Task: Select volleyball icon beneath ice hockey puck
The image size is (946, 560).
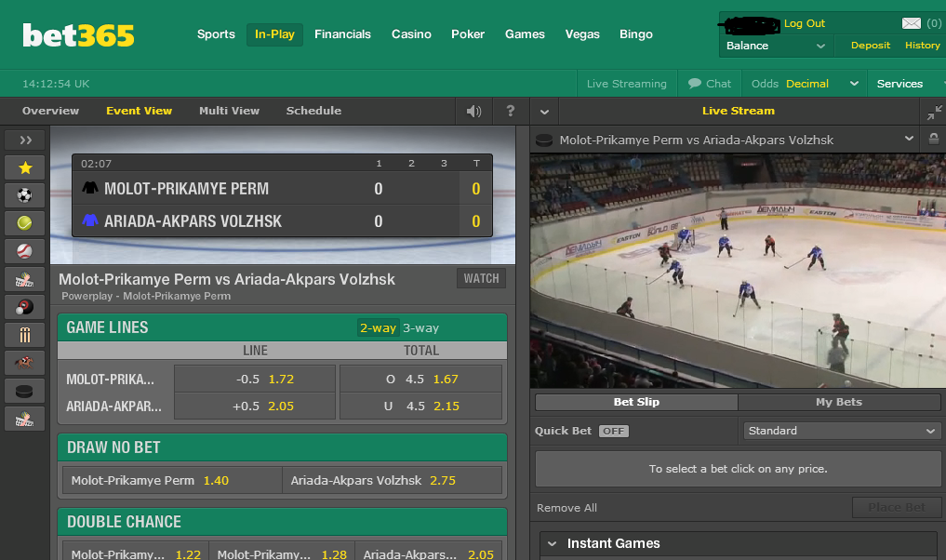Action: [x=25, y=419]
